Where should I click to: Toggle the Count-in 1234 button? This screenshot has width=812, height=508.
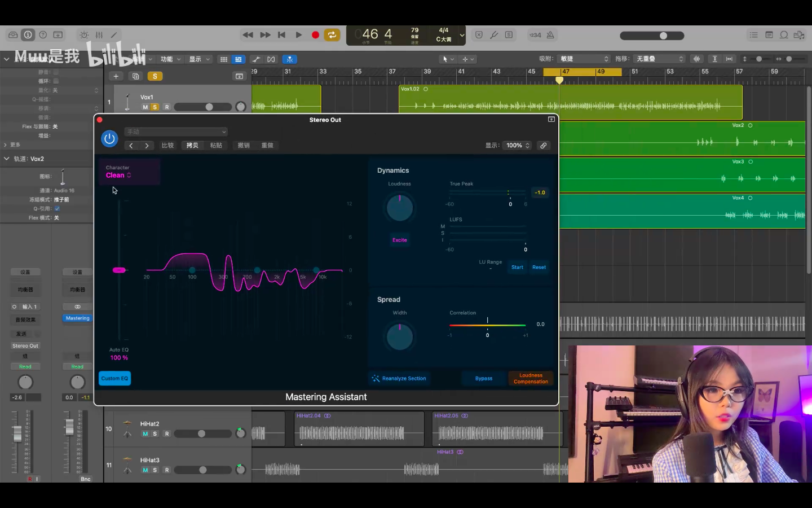(535, 35)
